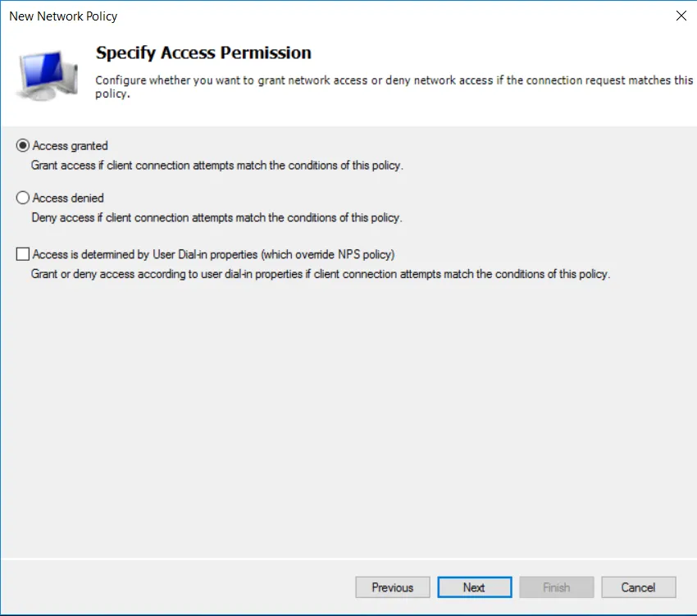697x616 pixels.
Task: Click the "New Network Policy" title text
Action: pos(63,16)
